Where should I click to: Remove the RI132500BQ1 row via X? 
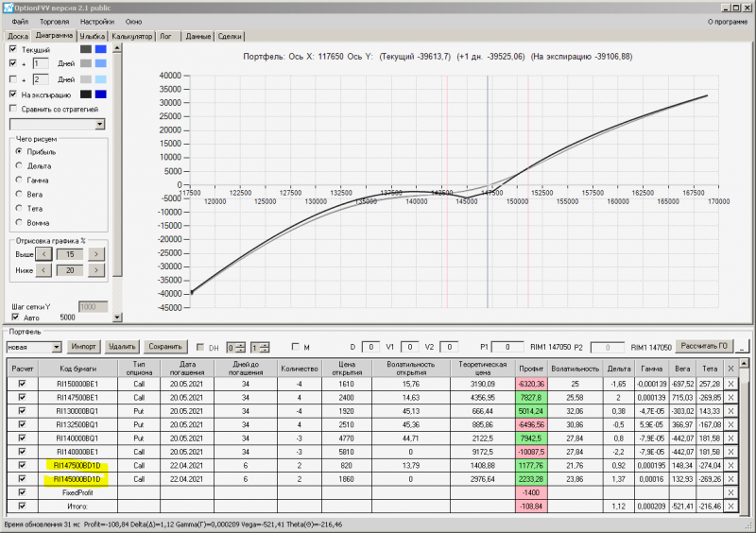pos(730,424)
